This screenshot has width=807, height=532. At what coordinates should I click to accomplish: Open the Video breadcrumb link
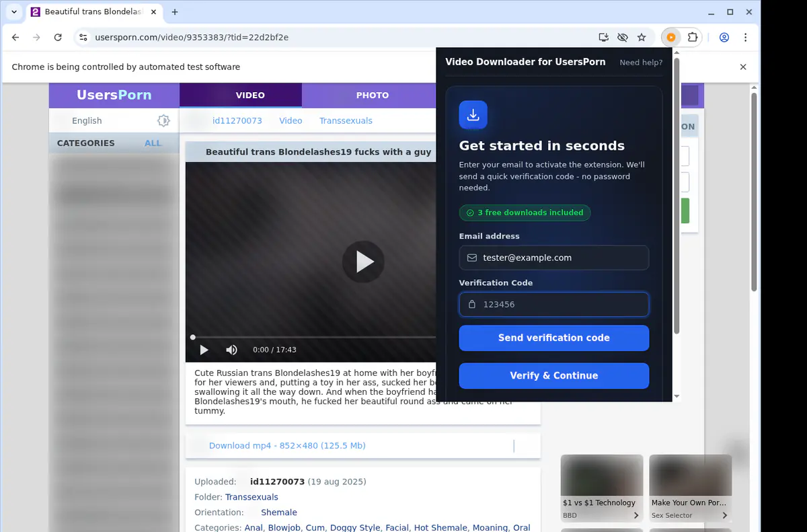point(291,121)
